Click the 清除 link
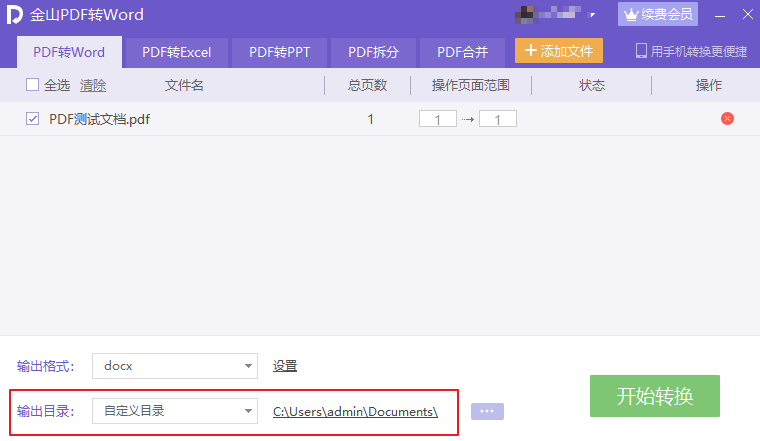760x441 pixels. pos(93,86)
